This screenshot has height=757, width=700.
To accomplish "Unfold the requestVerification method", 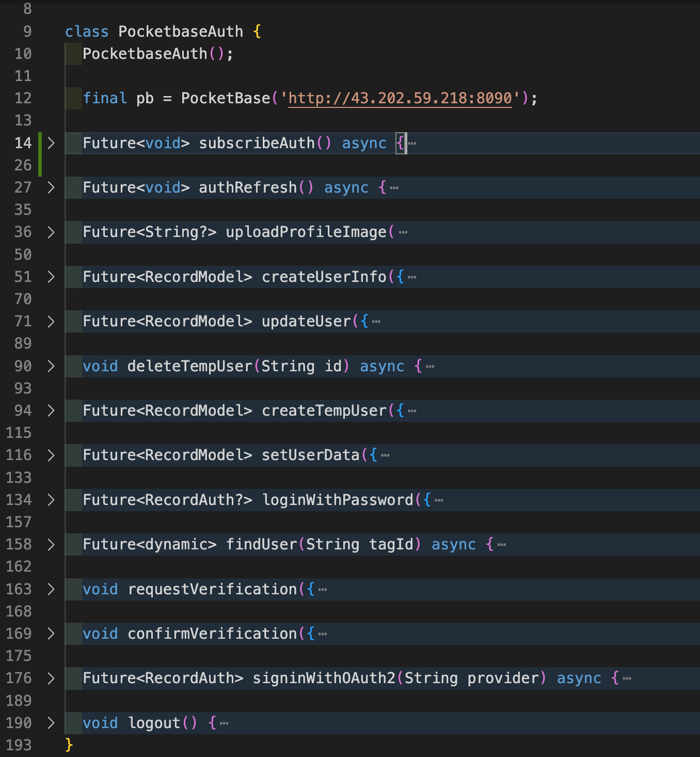I will click(51, 589).
